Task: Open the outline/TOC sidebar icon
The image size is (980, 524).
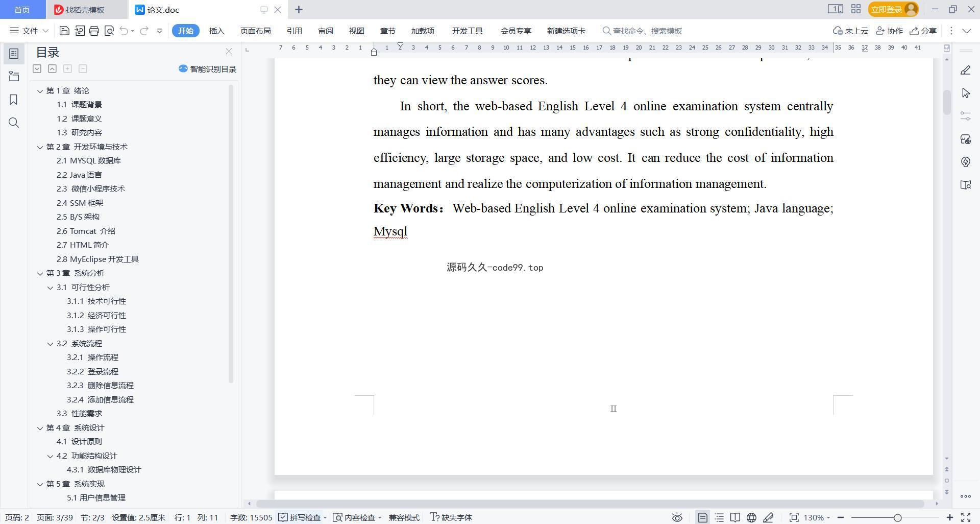Action: [x=14, y=54]
